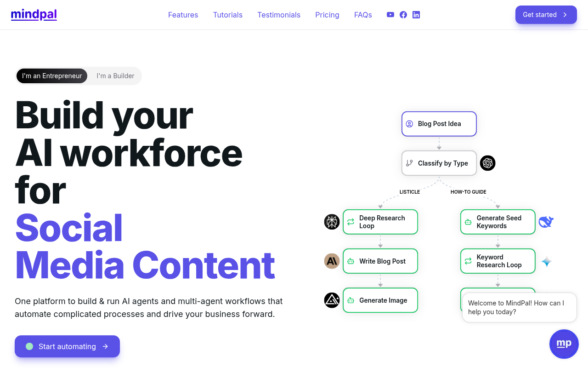Open the mp chat widget bubble
This screenshot has width=588, height=368.
pyautogui.click(x=564, y=344)
